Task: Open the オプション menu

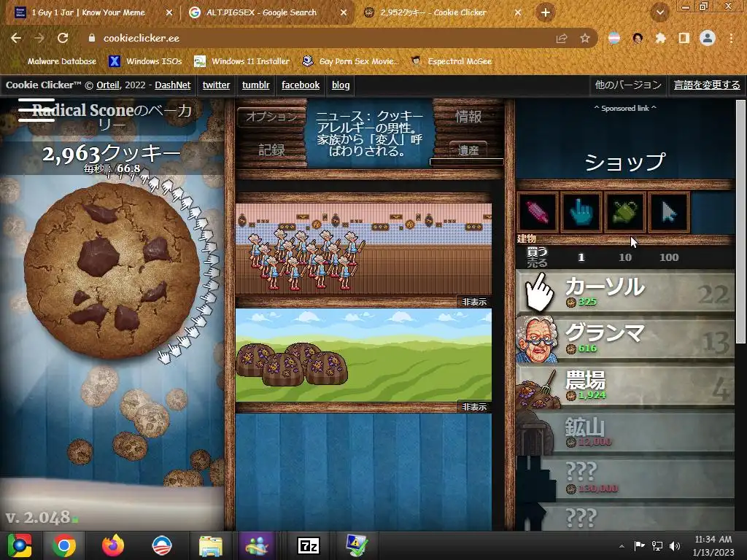Action: pos(271,117)
